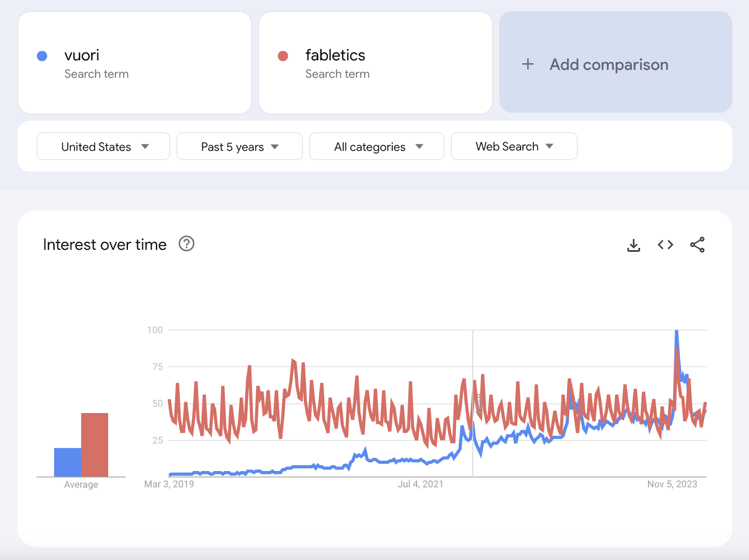Screen dimensions: 749x560
Task: Click the red dot beside fabletics
Action: [283, 56]
